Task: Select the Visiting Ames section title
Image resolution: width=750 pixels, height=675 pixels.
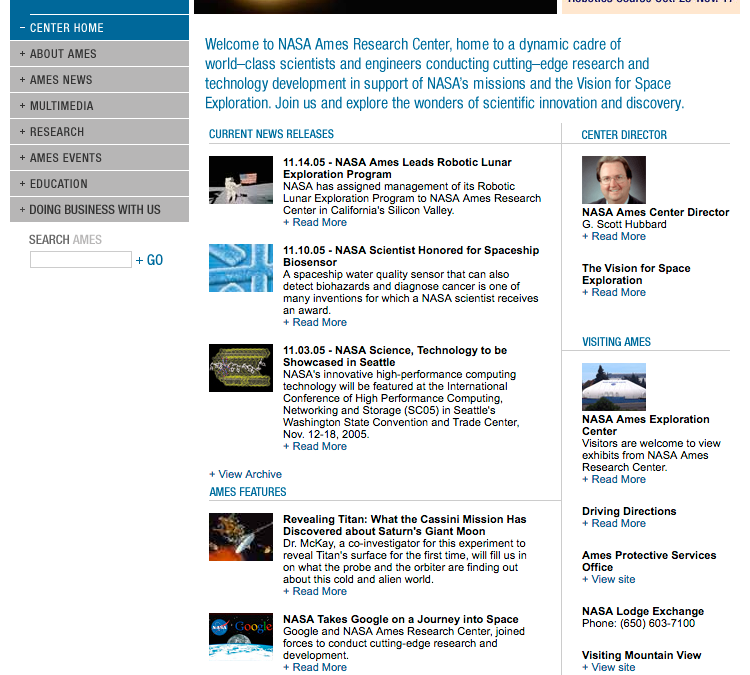Action: tap(616, 342)
